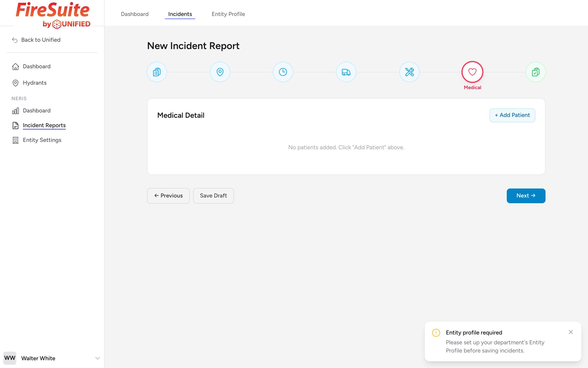The height and width of the screenshot is (368, 588).
Task: Open the NERIS Dashboard sidebar item
Action: click(37, 110)
